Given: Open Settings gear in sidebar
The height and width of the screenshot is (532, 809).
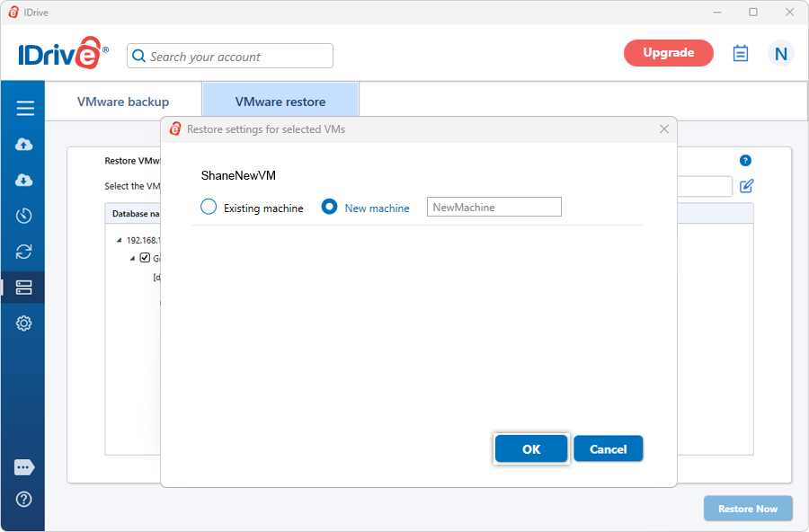Looking at the screenshot, I should [23, 324].
